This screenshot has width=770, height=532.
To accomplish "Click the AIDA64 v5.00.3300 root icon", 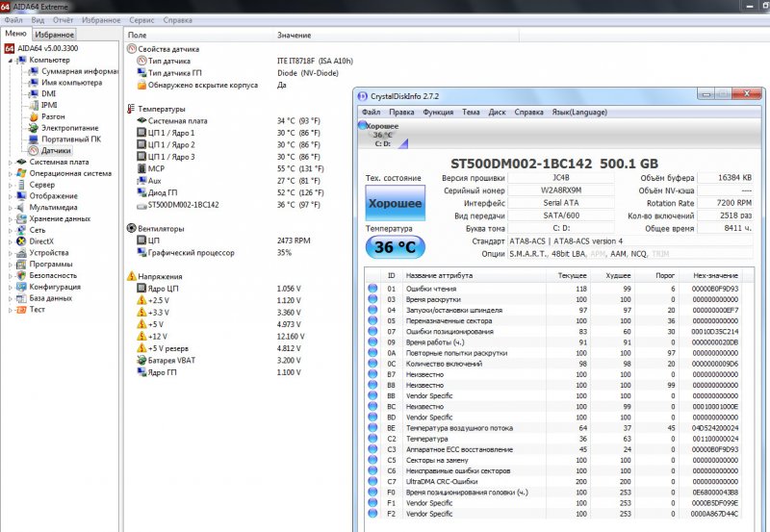I will (10, 48).
